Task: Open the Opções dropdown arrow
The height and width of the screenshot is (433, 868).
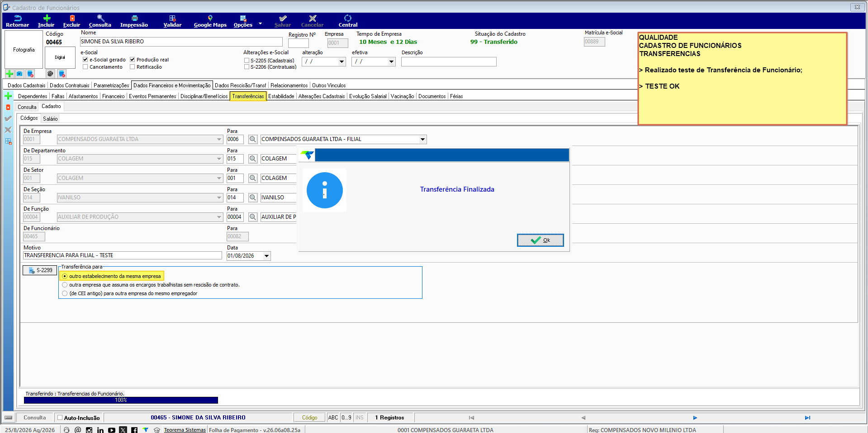Action: (260, 24)
